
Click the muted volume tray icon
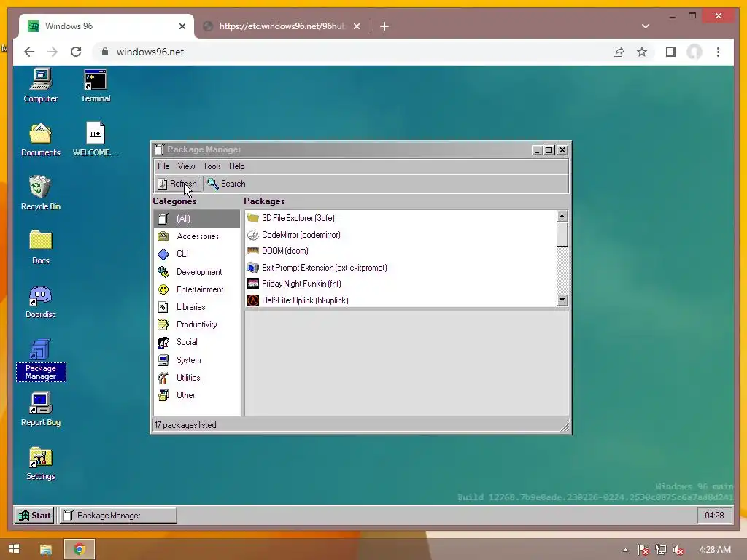(x=678, y=550)
